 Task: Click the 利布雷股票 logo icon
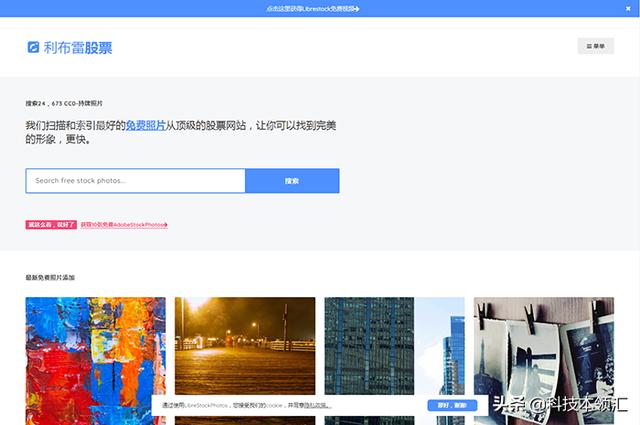point(33,47)
